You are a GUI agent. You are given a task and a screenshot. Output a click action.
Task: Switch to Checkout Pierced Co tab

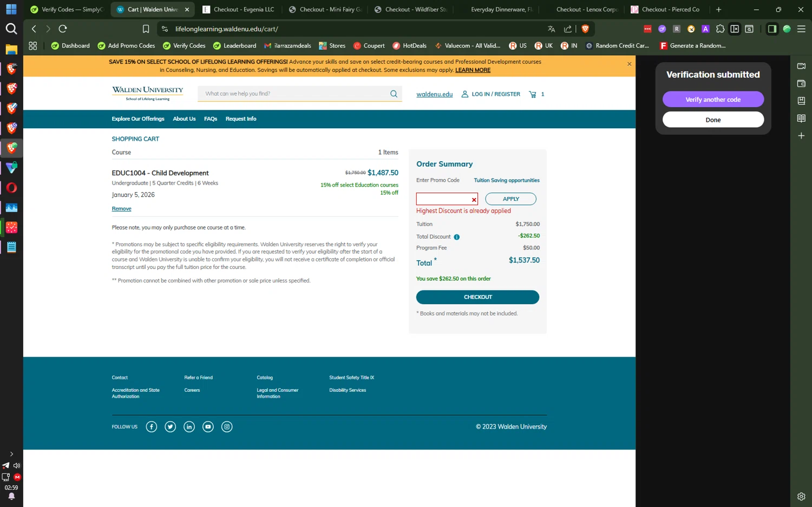click(x=667, y=9)
